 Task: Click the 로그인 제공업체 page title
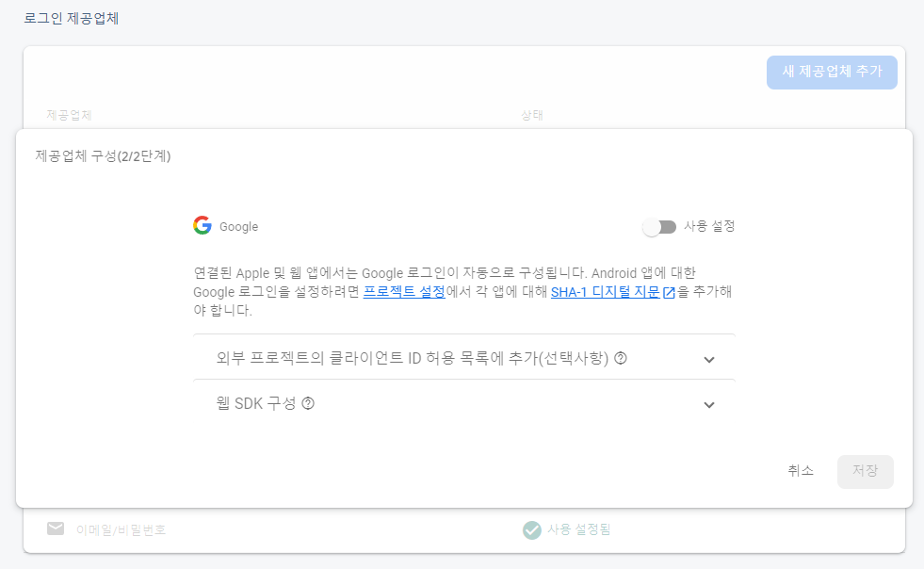(x=72, y=18)
